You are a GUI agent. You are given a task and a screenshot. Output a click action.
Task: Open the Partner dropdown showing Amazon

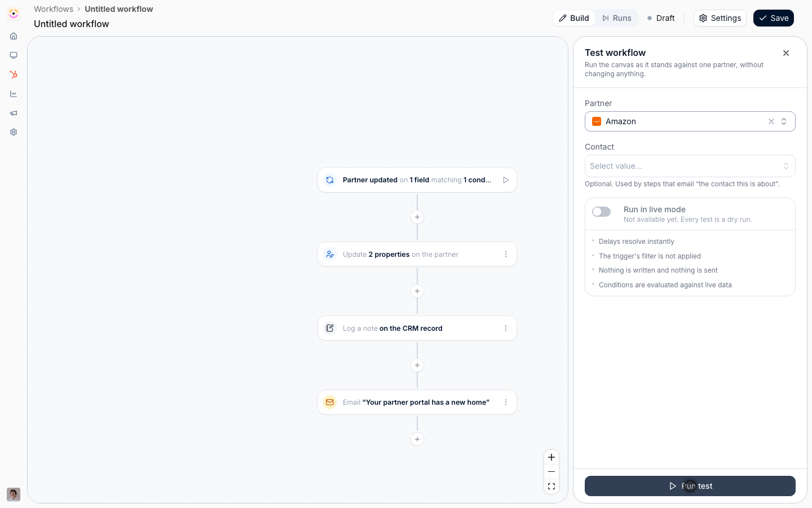(x=690, y=121)
